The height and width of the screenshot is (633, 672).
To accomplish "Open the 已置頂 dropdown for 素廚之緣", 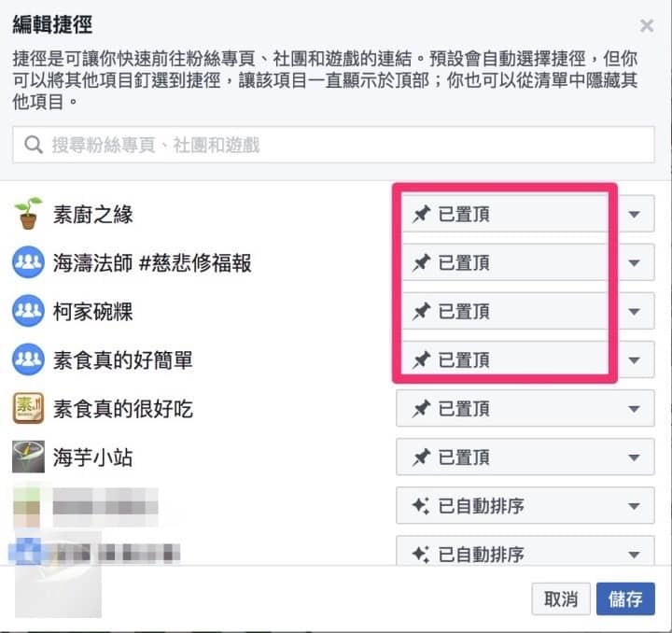I will (x=525, y=215).
